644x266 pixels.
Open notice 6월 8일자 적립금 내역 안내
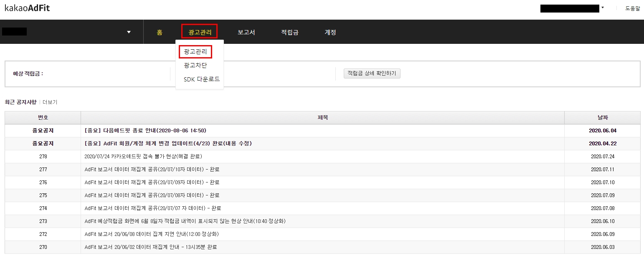185,221
